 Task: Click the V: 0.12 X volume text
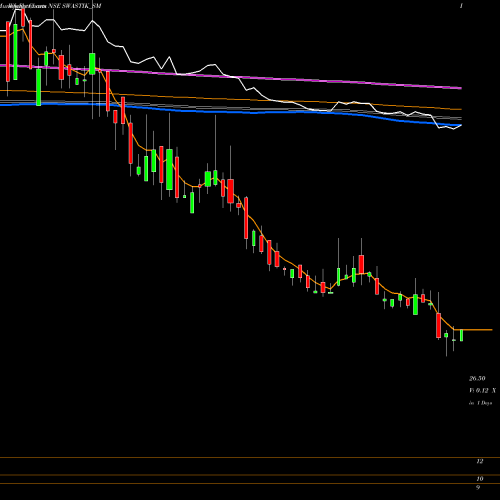[x=482, y=390]
